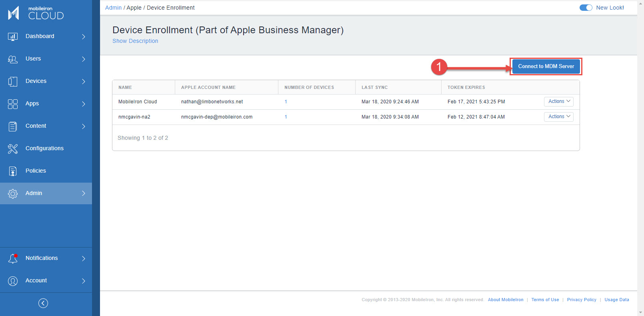Click the Apps grid icon
The height and width of the screenshot is (316, 644).
[13, 104]
